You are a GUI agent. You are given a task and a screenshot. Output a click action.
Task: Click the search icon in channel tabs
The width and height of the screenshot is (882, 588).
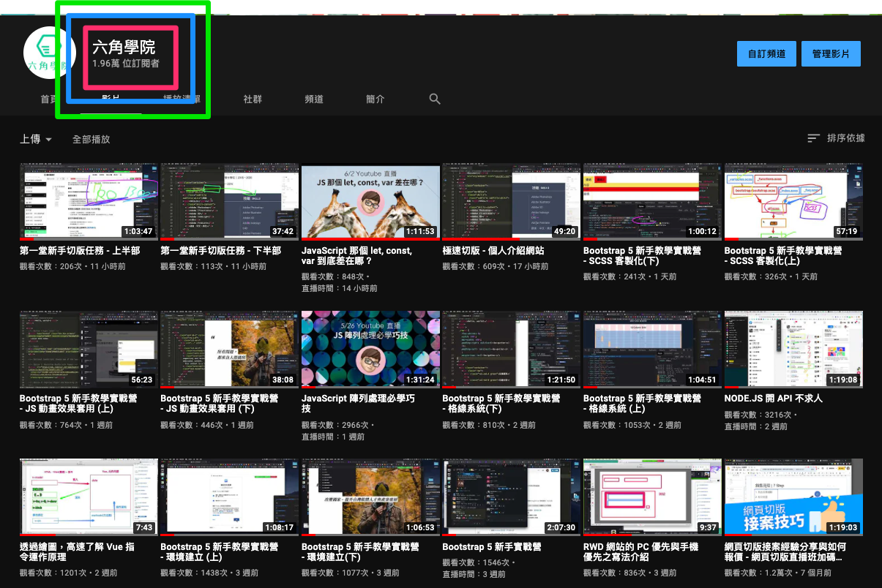(x=435, y=99)
